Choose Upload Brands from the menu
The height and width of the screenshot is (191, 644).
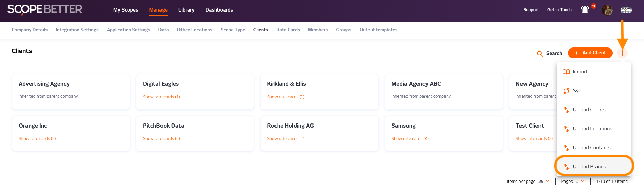click(589, 167)
